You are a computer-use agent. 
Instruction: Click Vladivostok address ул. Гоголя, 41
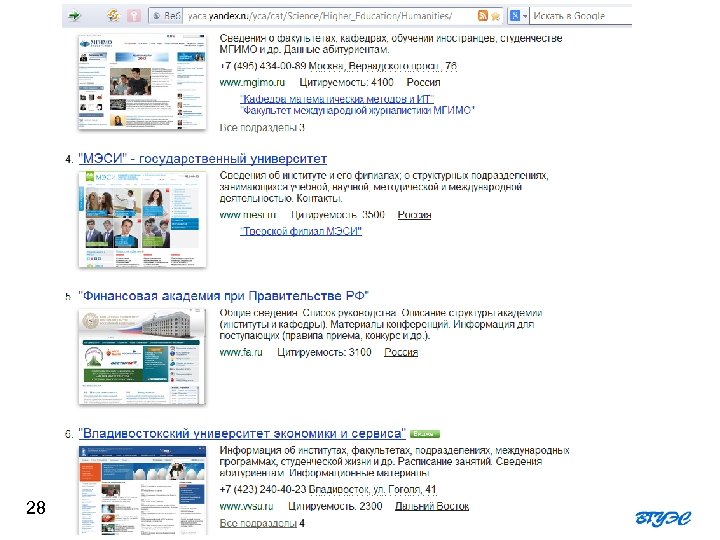click(372, 489)
